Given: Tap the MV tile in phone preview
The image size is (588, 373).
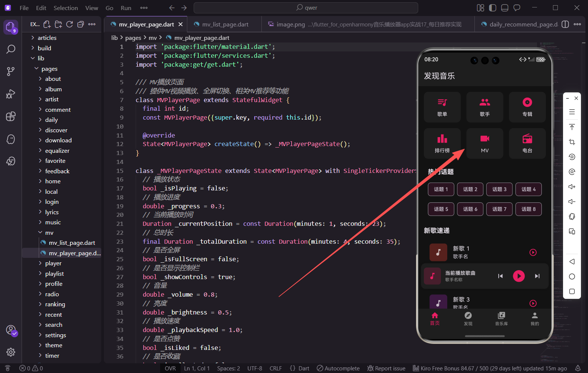Looking at the screenshot, I should (x=485, y=143).
